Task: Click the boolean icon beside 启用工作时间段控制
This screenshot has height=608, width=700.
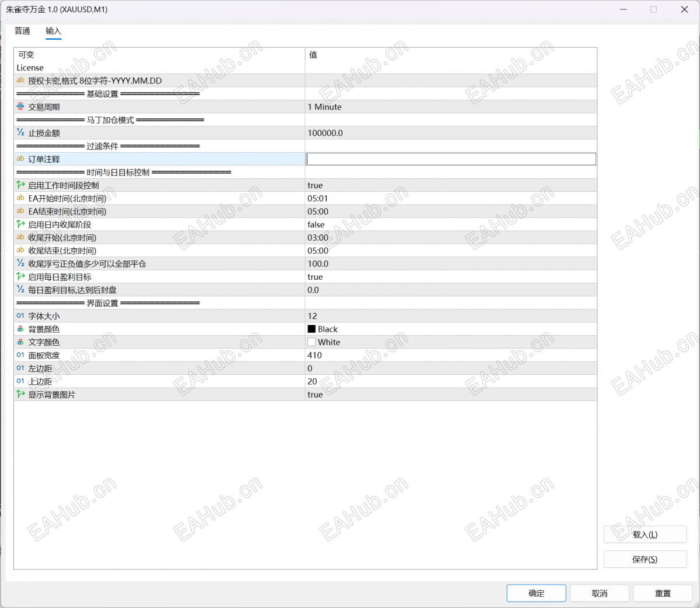Action: click(x=20, y=185)
